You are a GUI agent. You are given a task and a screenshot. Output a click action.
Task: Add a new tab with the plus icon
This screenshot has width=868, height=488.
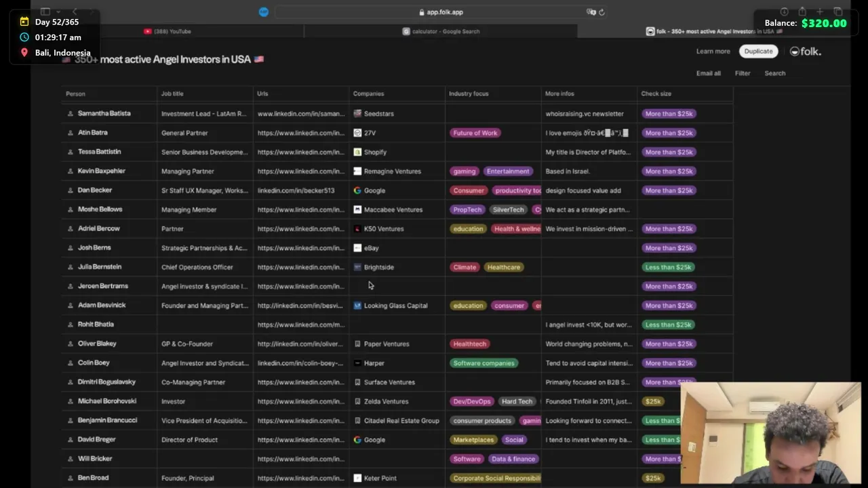820,12
